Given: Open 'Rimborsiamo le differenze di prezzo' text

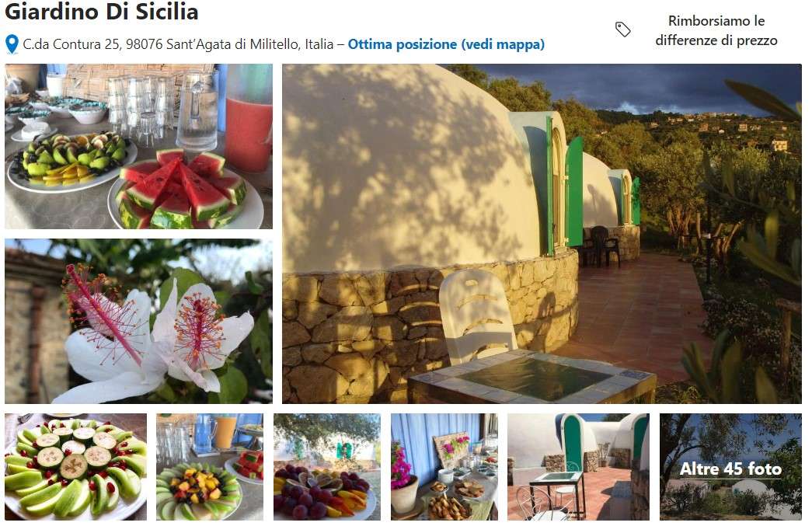Looking at the screenshot, I should (716, 30).
